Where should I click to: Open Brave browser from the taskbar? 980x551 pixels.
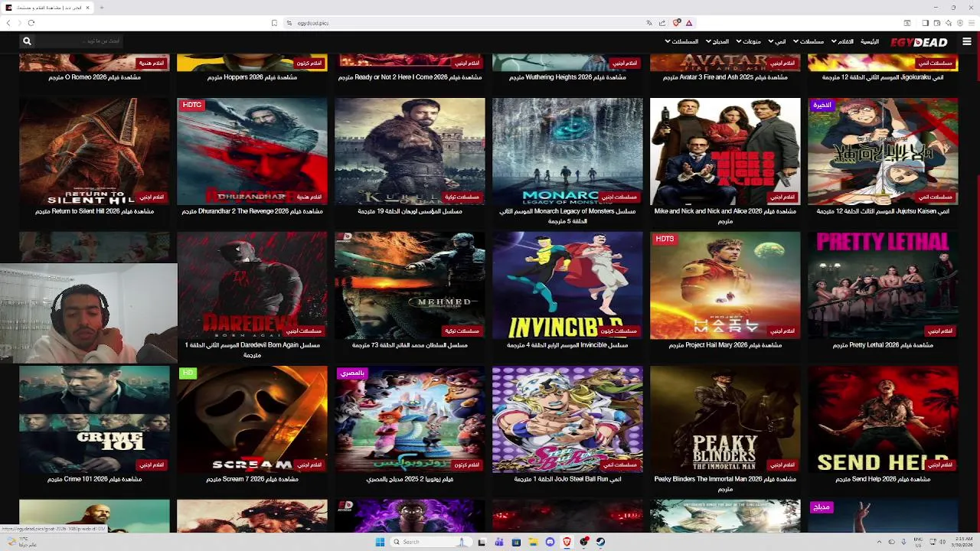pos(567,542)
